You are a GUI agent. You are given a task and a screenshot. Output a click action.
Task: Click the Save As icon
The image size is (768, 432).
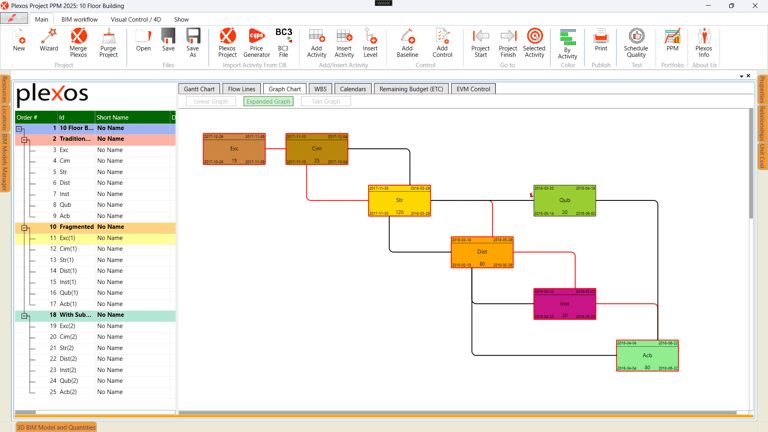193,43
